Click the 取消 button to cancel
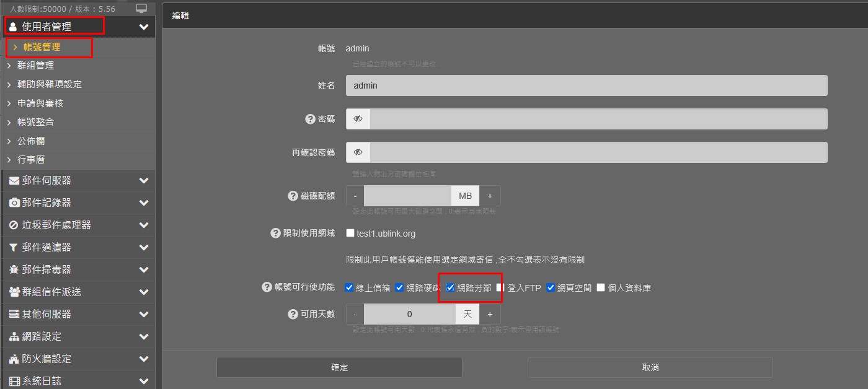 tap(650, 367)
